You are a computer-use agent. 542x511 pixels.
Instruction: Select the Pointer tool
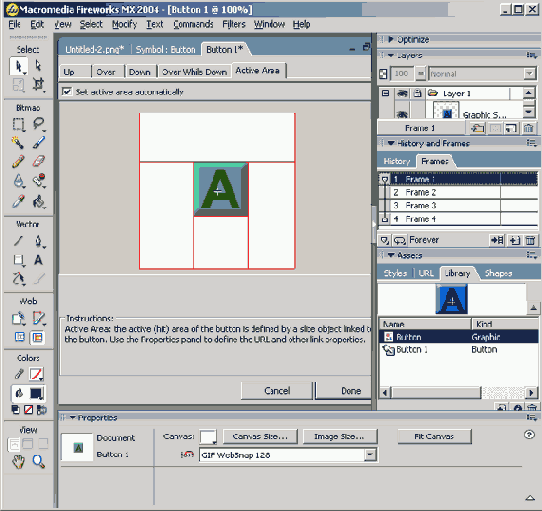click(x=18, y=66)
